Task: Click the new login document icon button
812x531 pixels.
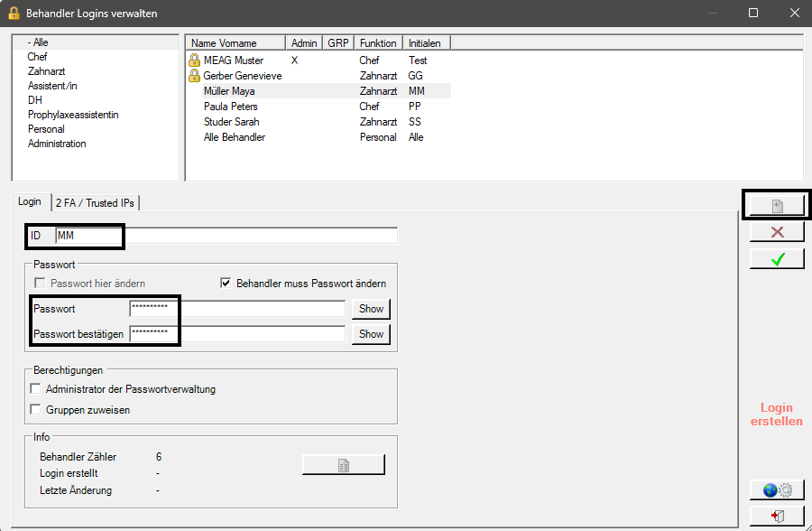Action: click(777, 206)
